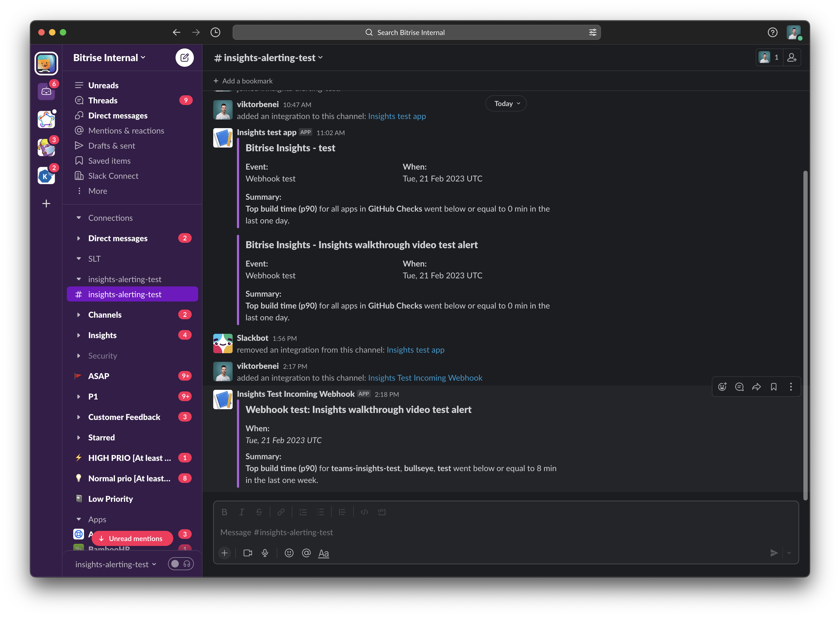Collapse the Connections section
This screenshot has width=840, height=617.
[78, 218]
